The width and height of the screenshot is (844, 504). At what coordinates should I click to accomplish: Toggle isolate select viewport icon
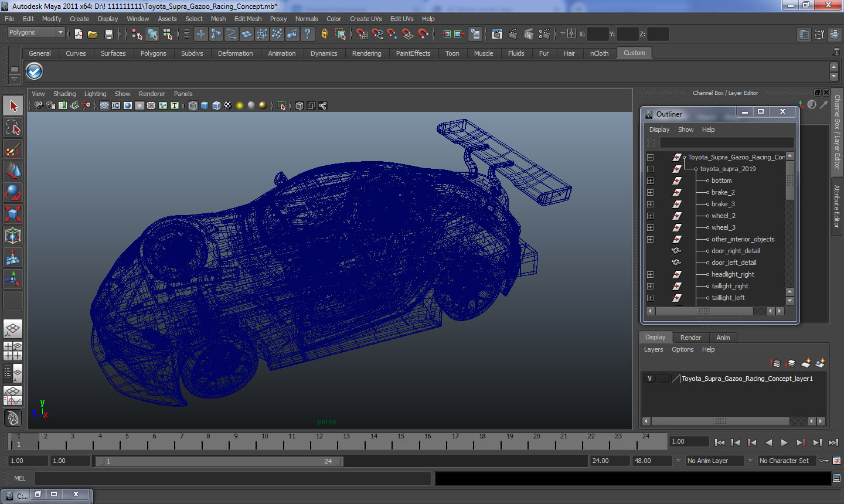(281, 105)
